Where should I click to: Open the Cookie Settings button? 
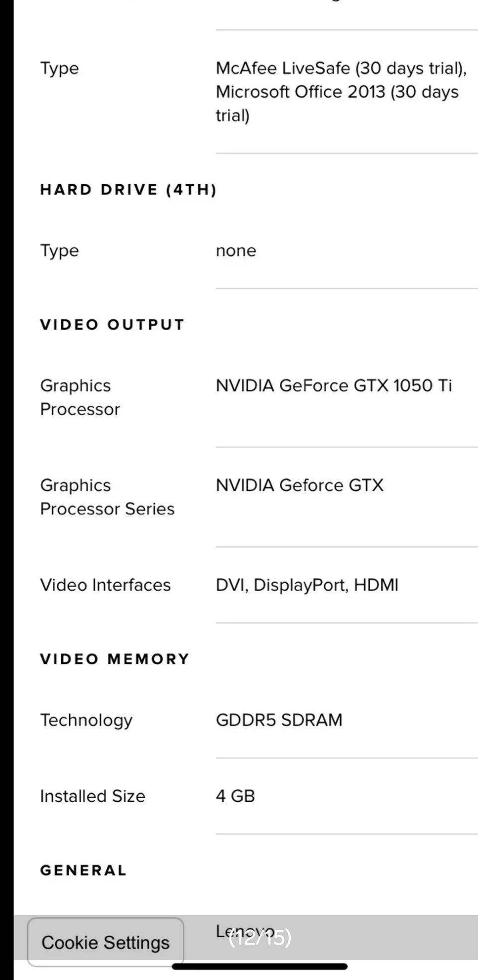106,942
